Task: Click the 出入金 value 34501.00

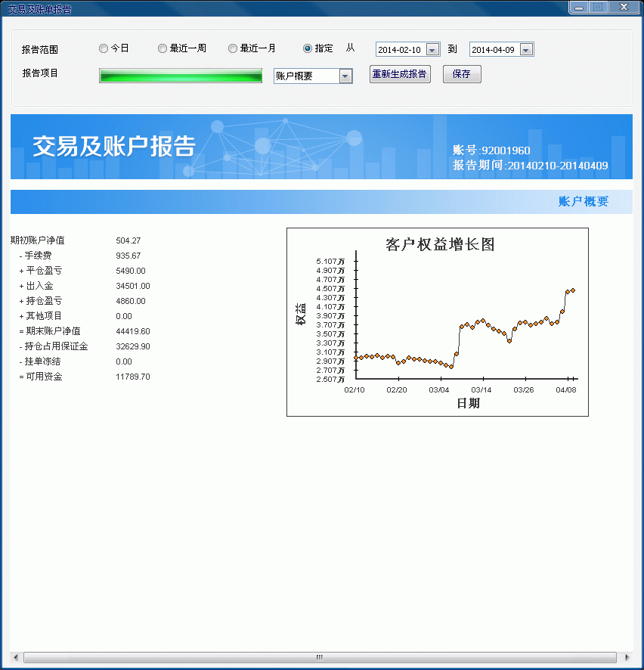Action: coord(133,286)
